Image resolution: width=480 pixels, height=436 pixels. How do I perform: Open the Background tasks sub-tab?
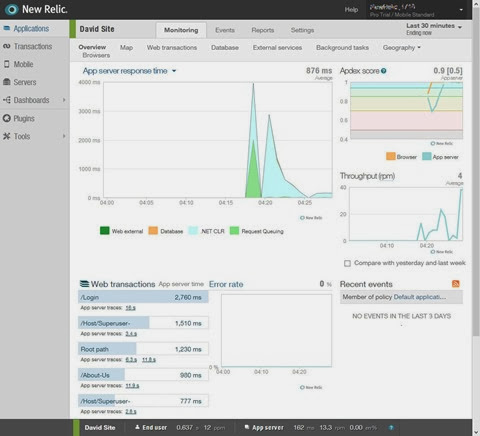tap(342, 48)
